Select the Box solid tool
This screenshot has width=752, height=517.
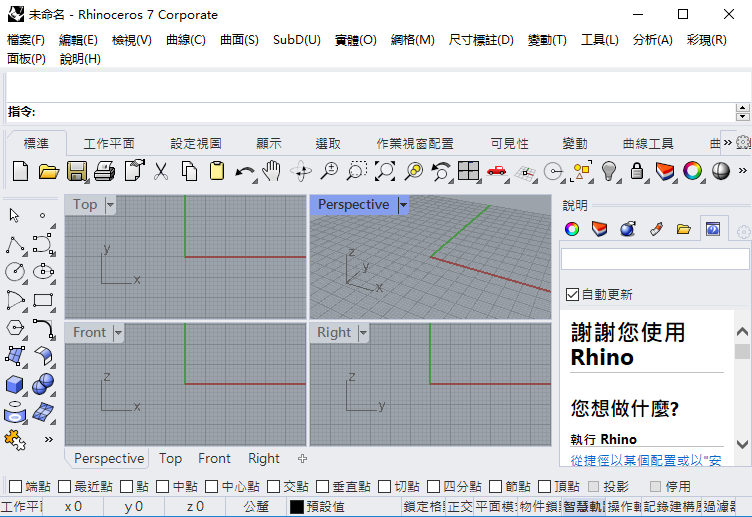(x=15, y=385)
